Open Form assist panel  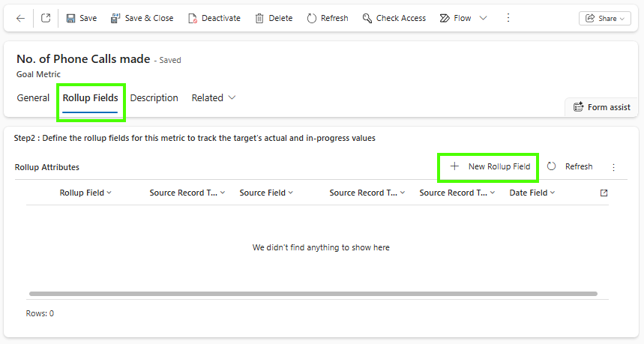[x=601, y=107]
